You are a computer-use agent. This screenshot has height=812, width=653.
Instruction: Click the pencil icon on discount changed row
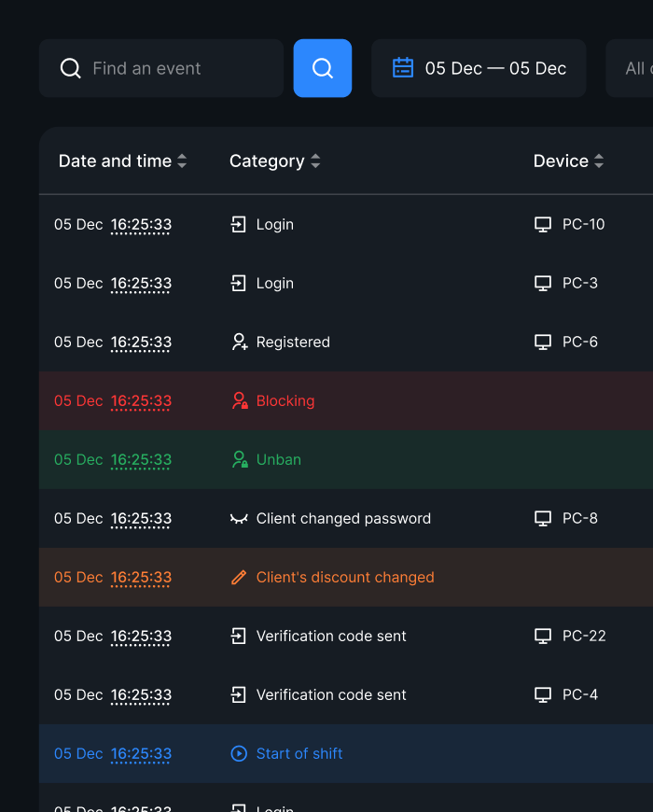click(x=239, y=577)
